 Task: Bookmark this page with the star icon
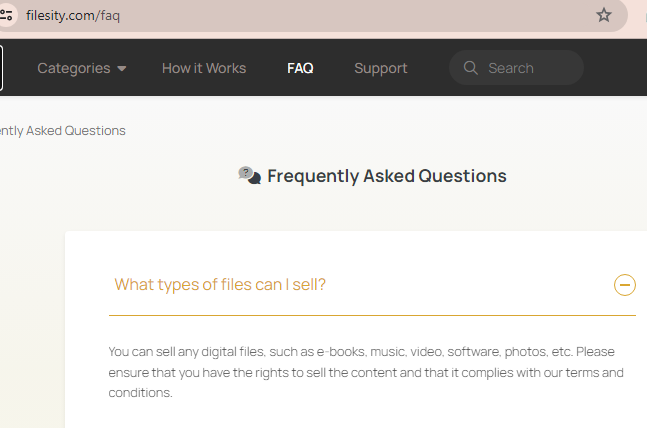coord(604,15)
